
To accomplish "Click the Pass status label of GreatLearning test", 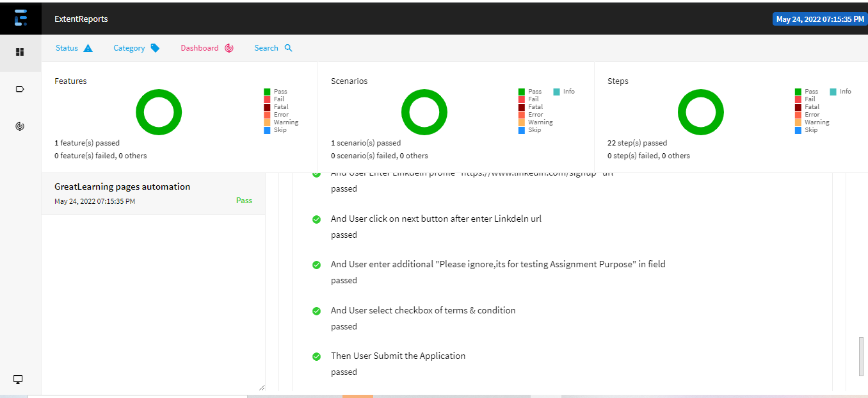I will coord(244,200).
